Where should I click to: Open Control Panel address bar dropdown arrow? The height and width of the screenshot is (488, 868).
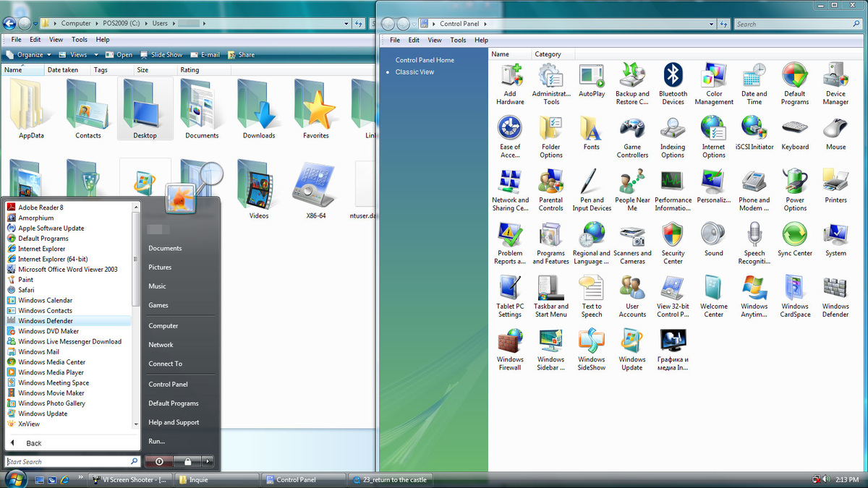712,24
